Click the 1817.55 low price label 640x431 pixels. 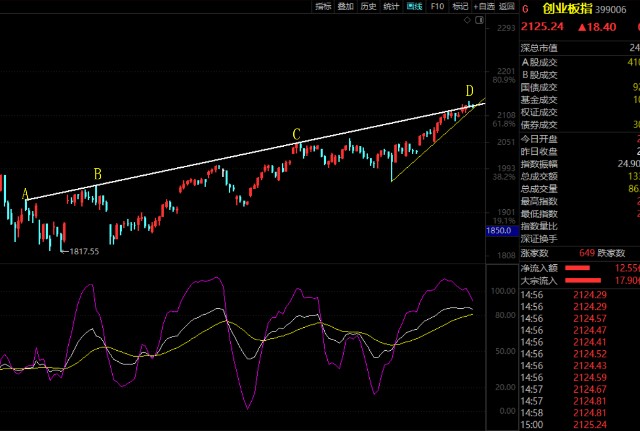point(84,252)
